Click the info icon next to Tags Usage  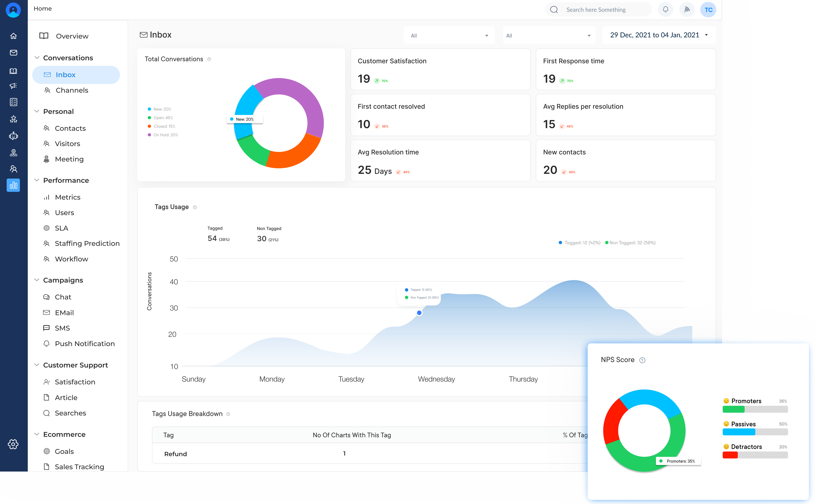pos(195,207)
